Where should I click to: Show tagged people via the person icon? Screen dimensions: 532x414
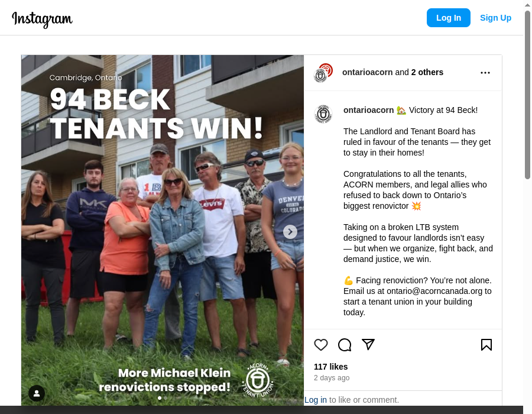pos(37,393)
